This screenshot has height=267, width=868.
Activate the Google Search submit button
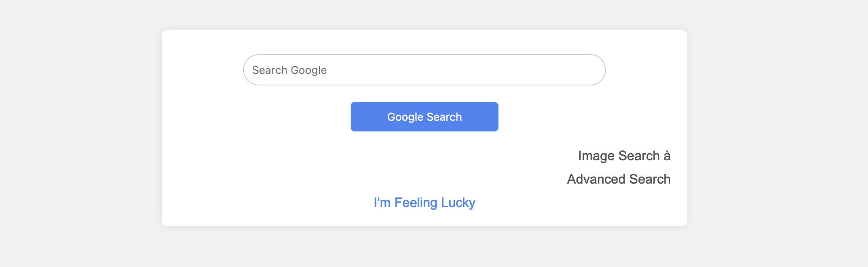[x=424, y=117]
